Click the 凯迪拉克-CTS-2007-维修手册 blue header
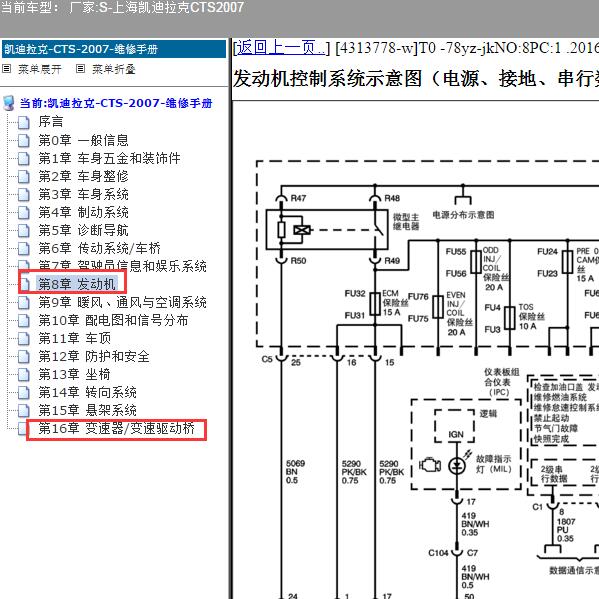The image size is (599, 599). [x=114, y=49]
